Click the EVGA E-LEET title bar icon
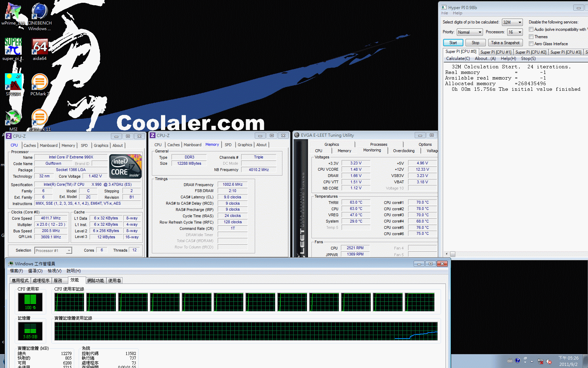 [297, 135]
